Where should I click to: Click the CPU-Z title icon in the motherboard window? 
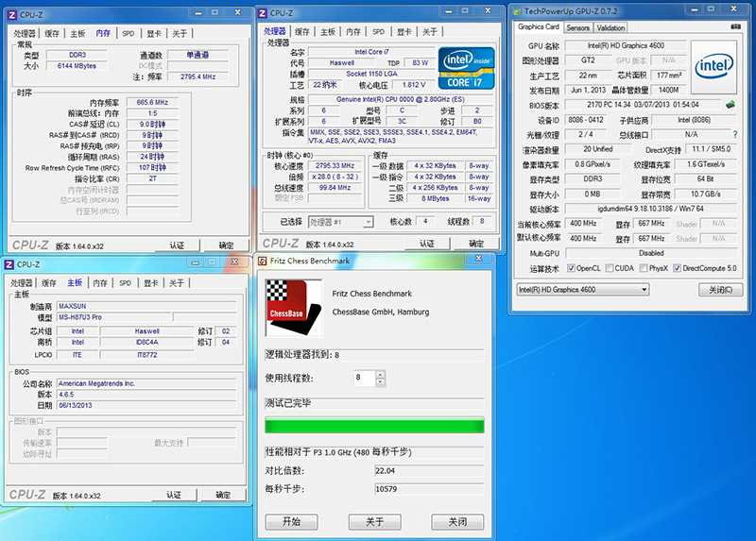pos(9,264)
